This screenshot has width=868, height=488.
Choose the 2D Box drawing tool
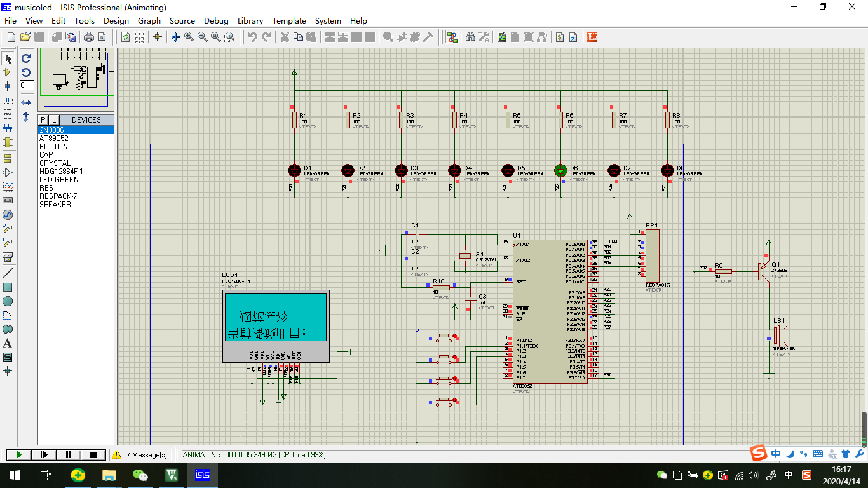[x=8, y=287]
